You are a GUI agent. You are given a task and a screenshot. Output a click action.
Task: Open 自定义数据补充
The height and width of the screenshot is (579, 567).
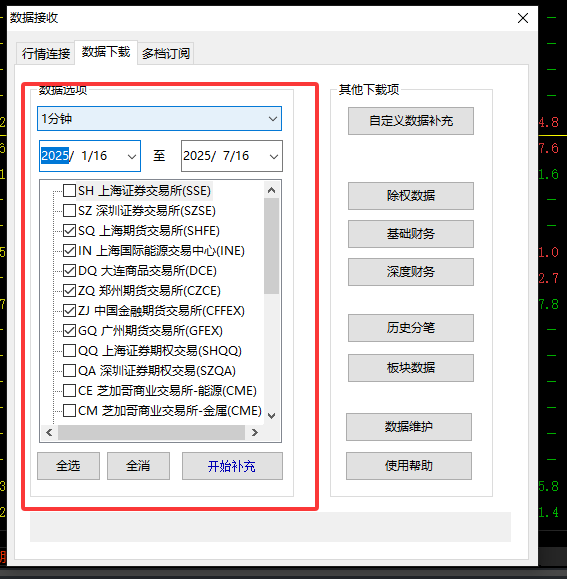[411, 121]
